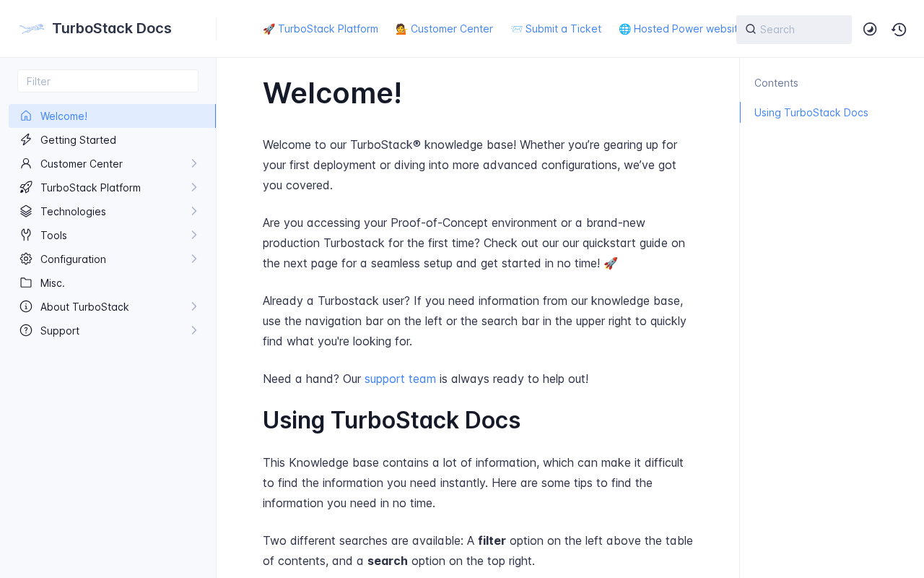Viewport: 924px width, 578px height.
Task: Click the Contents label in right panel
Action: tap(776, 83)
